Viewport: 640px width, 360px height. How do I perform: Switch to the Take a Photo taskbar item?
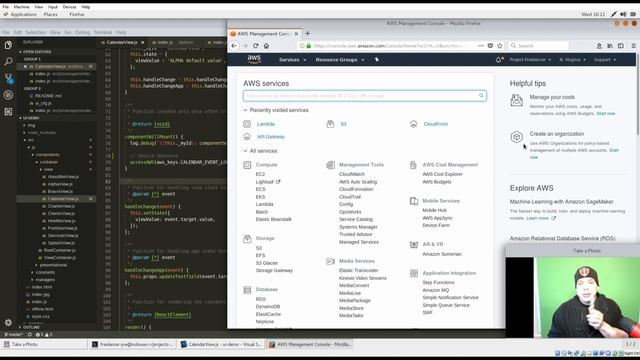point(44,344)
